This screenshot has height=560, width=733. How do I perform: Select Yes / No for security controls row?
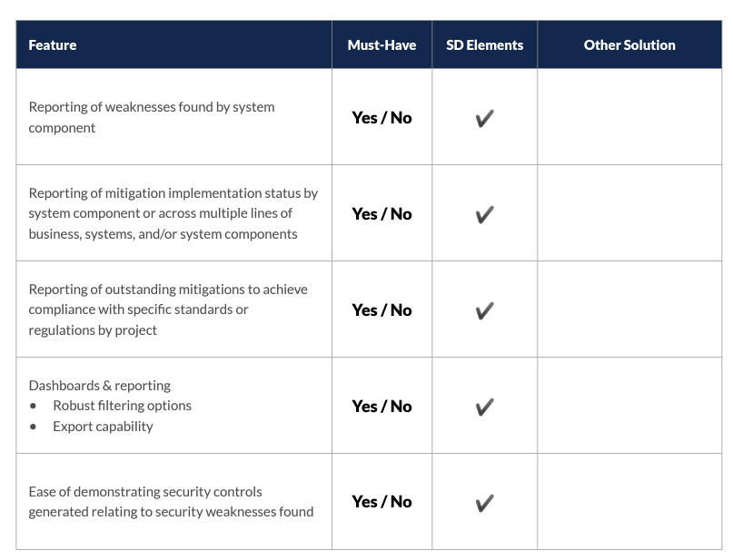(x=381, y=502)
